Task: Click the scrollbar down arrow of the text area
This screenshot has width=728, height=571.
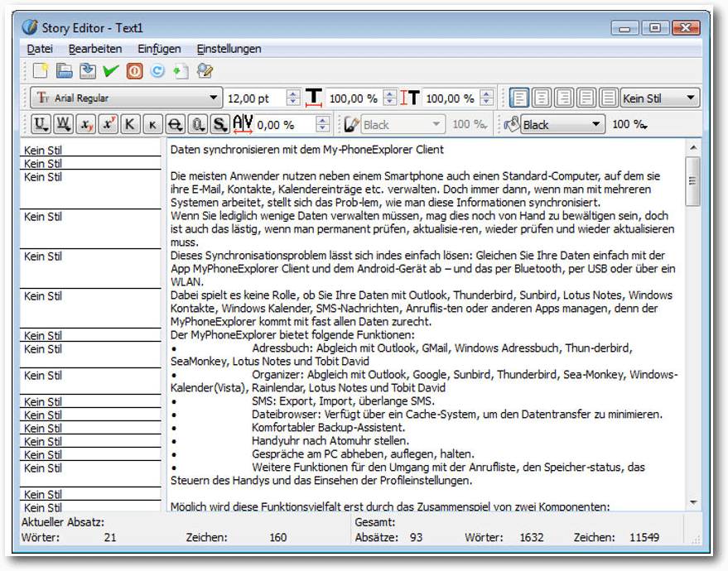Action: tap(693, 503)
